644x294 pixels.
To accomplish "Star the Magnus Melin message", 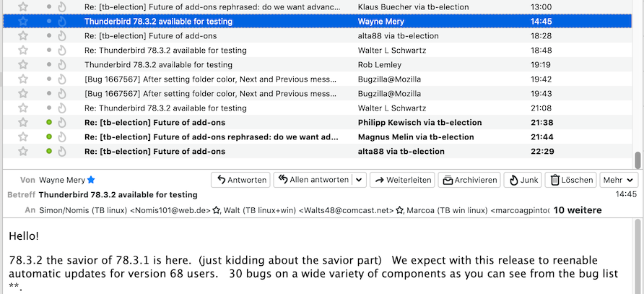I will [23, 137].
